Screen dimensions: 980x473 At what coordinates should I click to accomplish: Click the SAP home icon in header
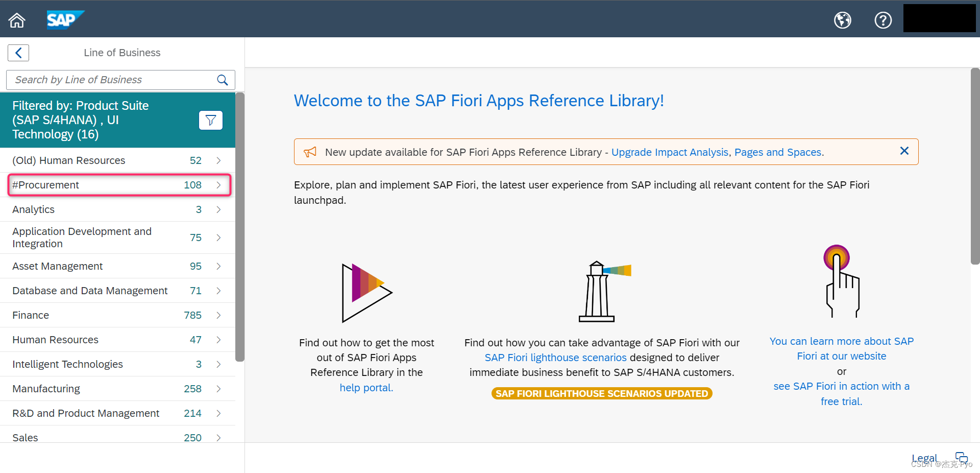pyautogui.click(x=17, y=20)
